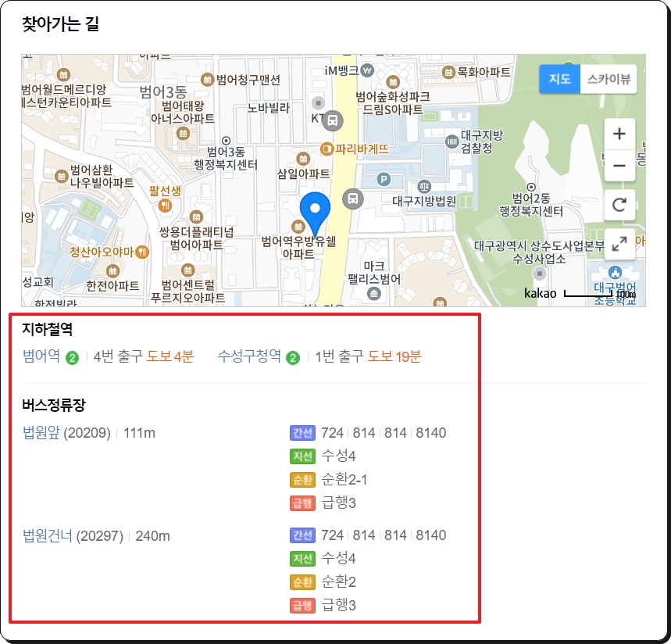The height and width of the screenshot is (644, 671).
Task: Click 급행3 under 법원건너 stop
Action: tap(338, 605)
